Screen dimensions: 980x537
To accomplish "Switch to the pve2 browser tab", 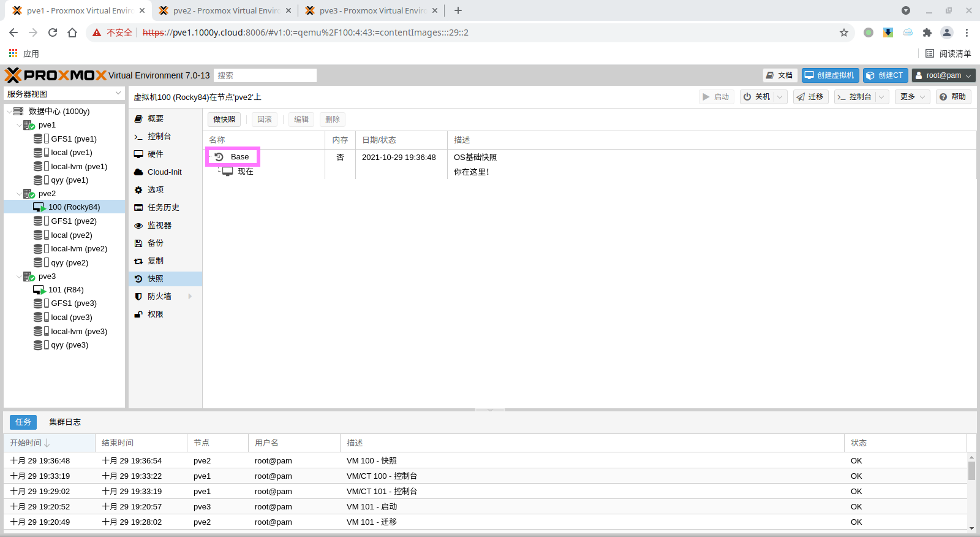I will (x=225, y=10).
